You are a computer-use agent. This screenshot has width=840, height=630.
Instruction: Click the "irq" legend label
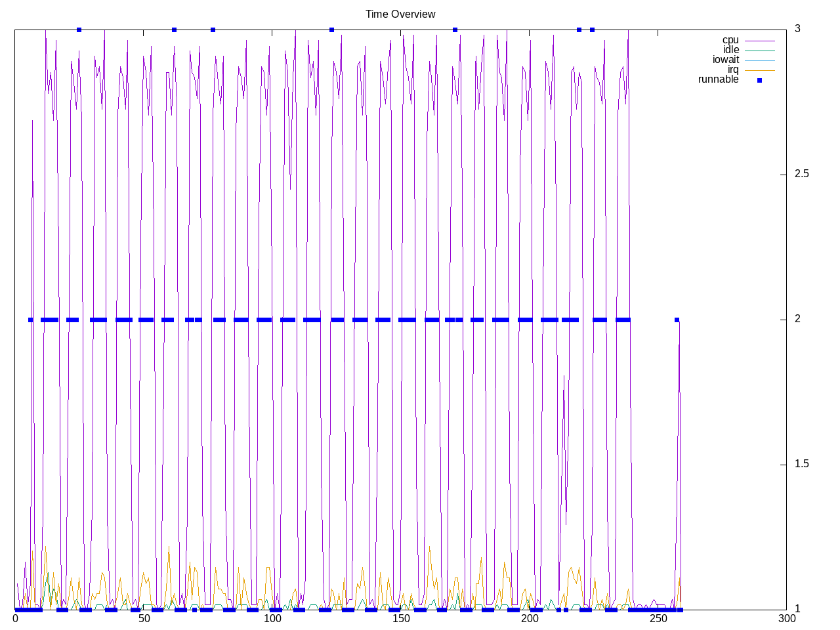click(x=733, y=70)
